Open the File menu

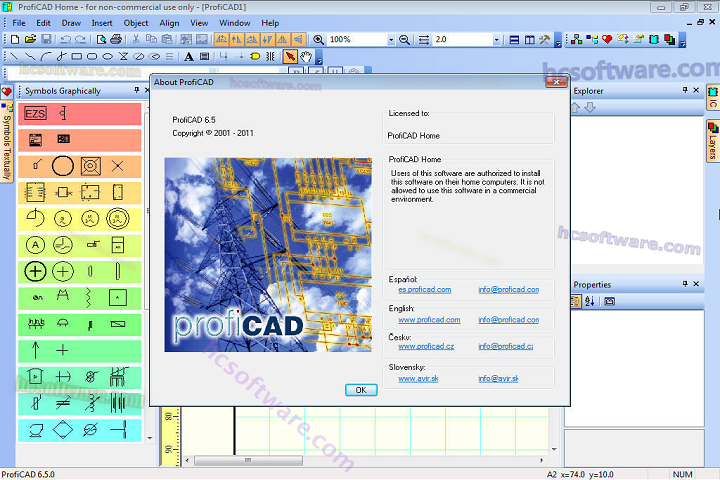pyautogui.click(x=19, y=23)
